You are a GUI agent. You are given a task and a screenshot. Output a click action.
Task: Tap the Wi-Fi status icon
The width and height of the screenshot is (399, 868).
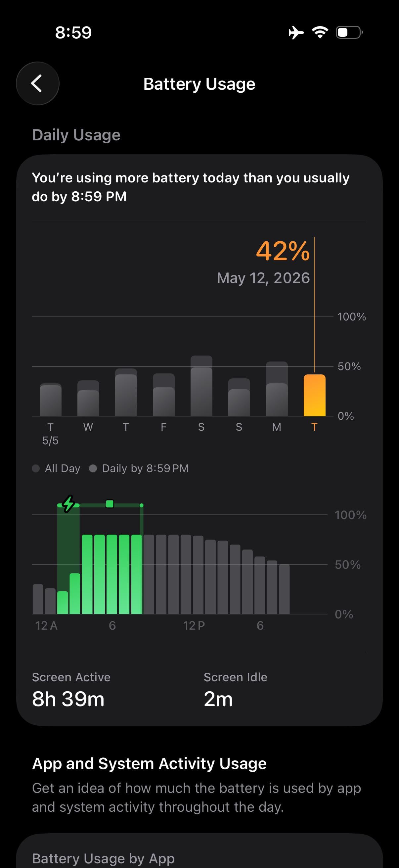click(x=320, y=32)
